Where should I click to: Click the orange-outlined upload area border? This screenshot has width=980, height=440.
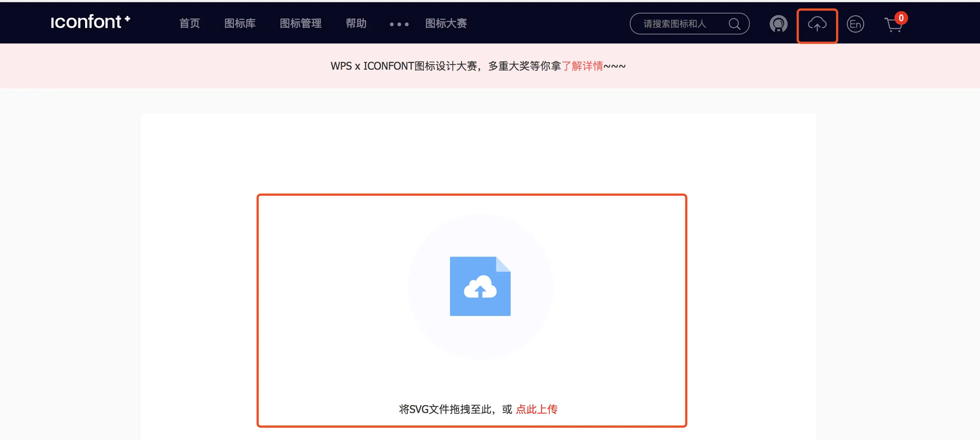pos(472,195)
